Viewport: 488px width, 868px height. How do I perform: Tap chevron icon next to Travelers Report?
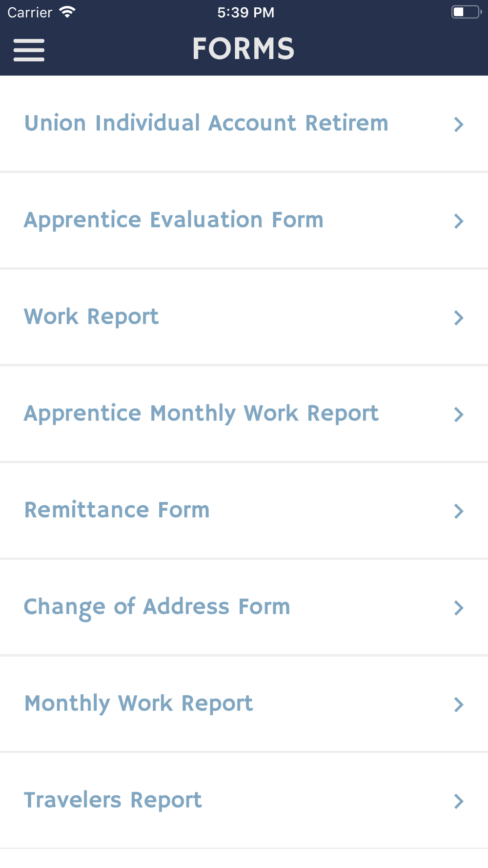[x=458, y=801]
